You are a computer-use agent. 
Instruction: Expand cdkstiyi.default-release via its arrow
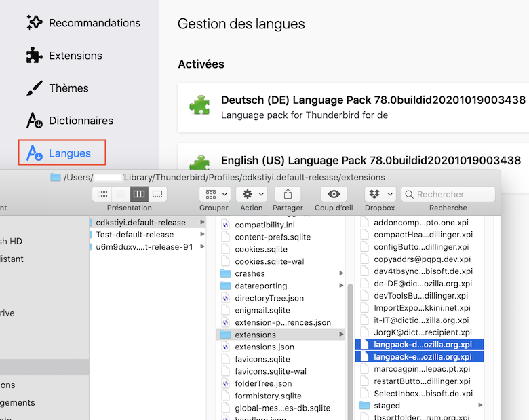(202, 222)
